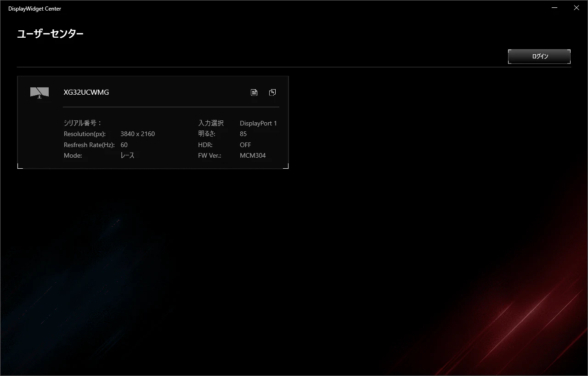Click the シリアル番号 serial number label
The height and width of the screenshot is (376, 588).
coord(83,123)
